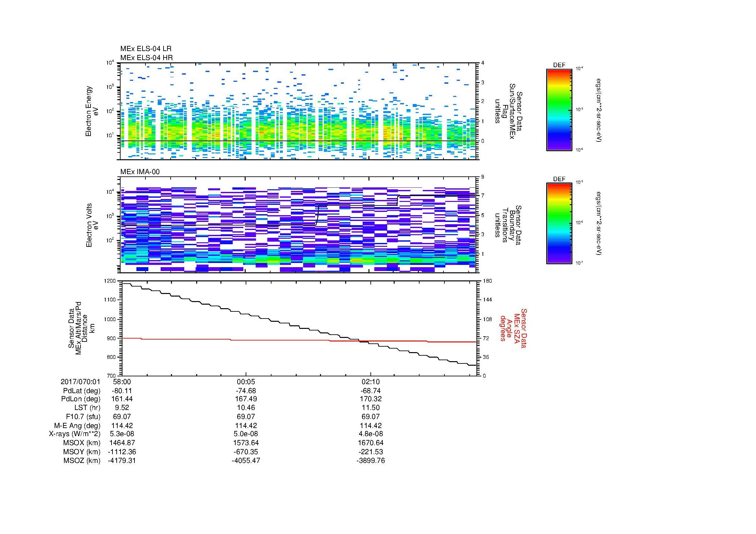Image resolution: width=756 pixels, height=534 pixels.
Task: Click the 00:05 time tick label
Action: pos(246,382)
